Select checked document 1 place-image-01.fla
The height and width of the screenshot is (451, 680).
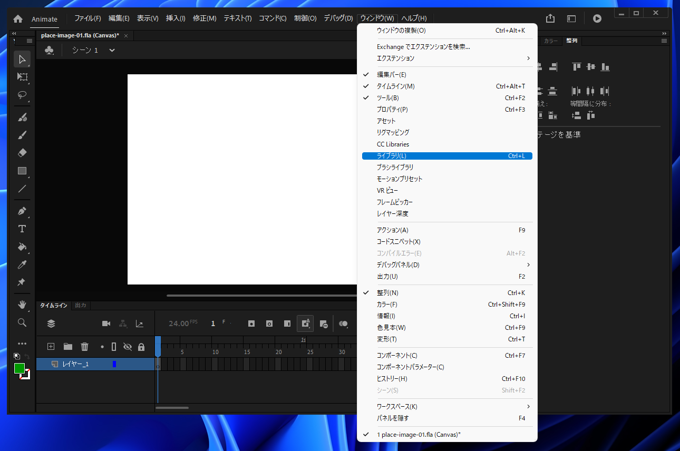pos(447,435)
